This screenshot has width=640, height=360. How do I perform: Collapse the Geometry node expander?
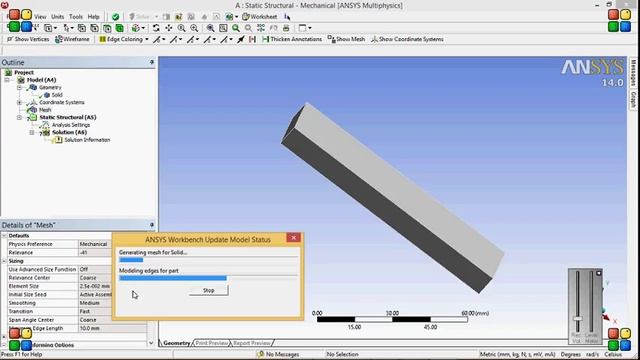[x=19, y=87]
